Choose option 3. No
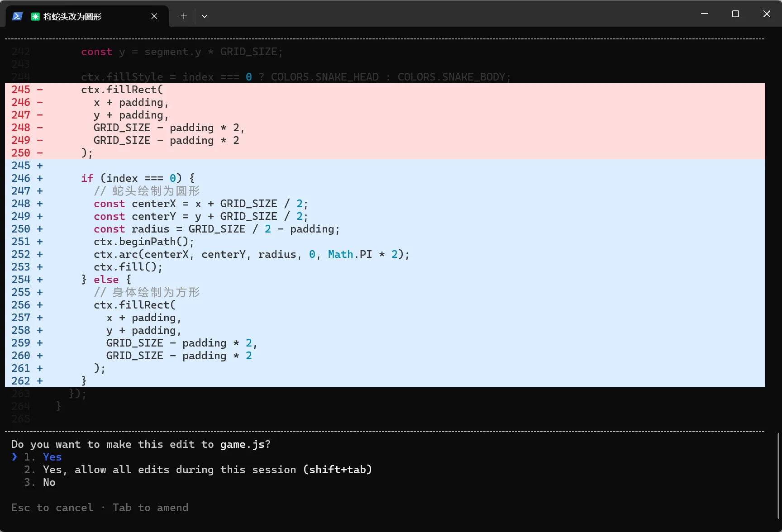 pyautogui.click(x=40, y=482)
